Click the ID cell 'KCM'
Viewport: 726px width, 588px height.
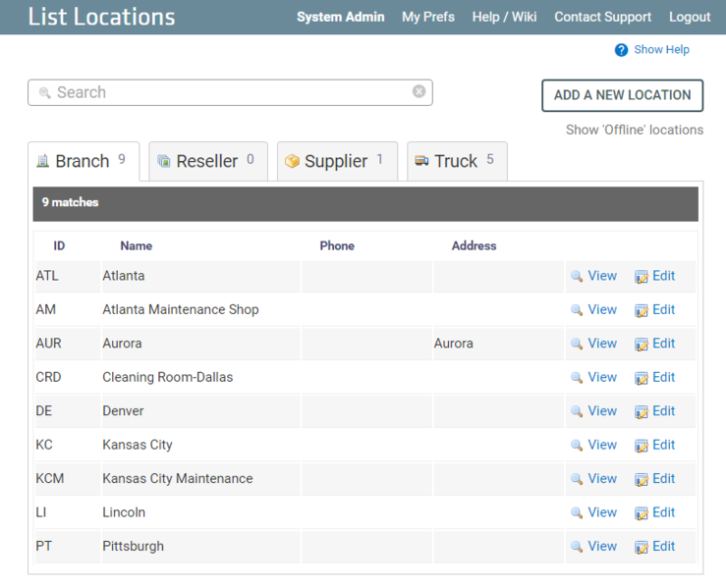point(49,478)
